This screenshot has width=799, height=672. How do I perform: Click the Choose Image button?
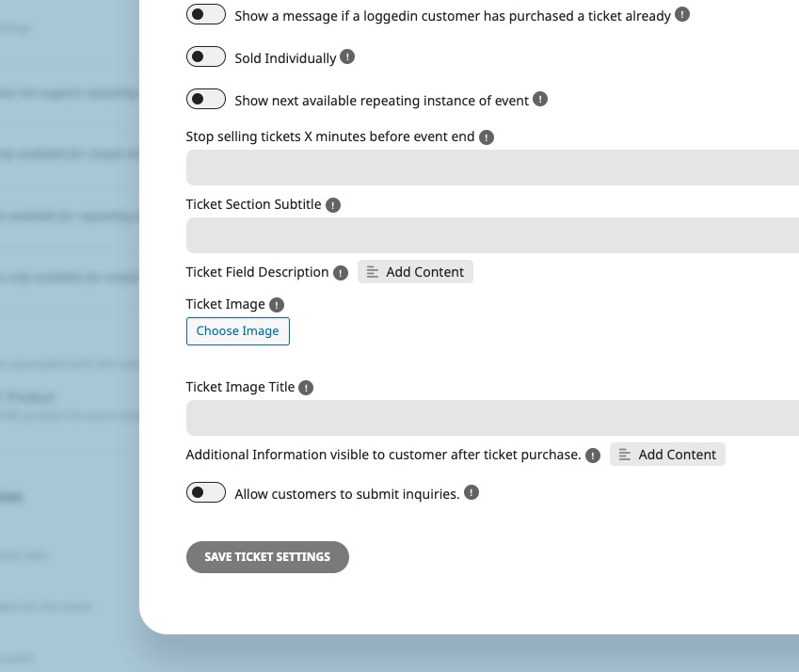click(x=238, y=331)
